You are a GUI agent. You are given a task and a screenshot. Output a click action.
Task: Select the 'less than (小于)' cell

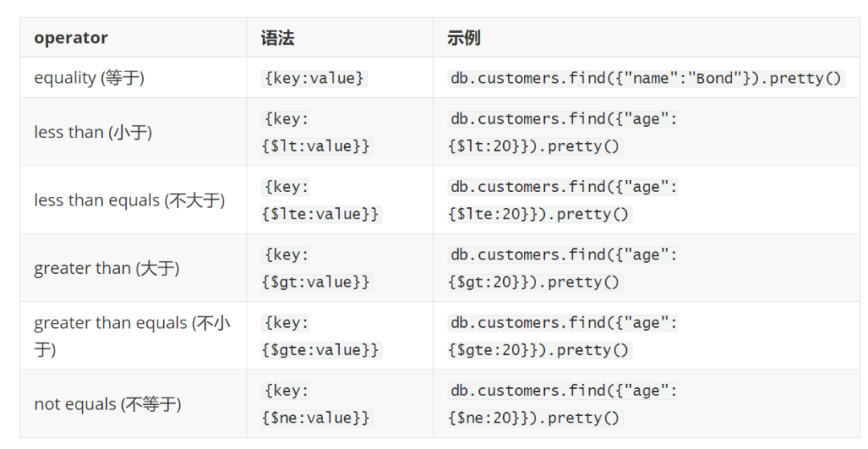click(92, 132)
